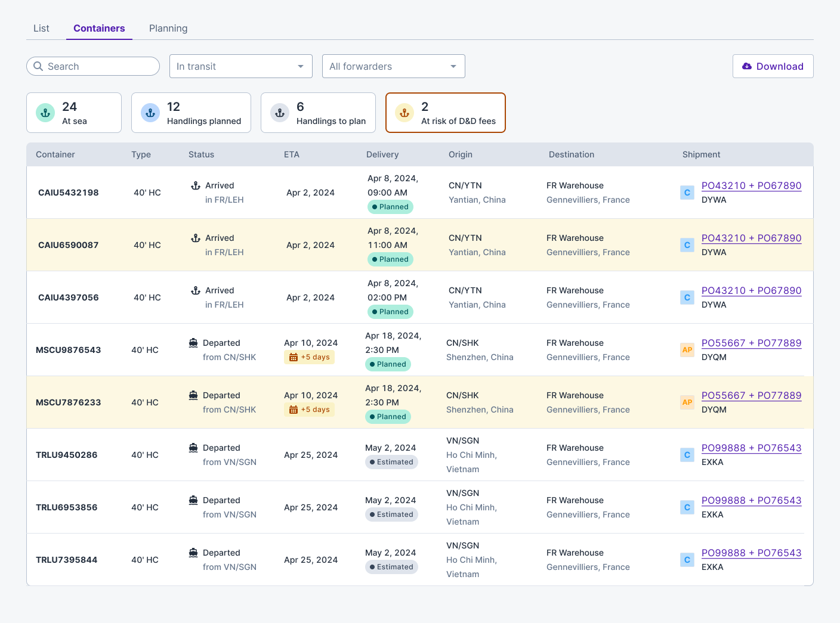Click the ship icon in the MSCU9876543 row
Image resolution: width=840 pixels, height=623 pixels.
tap(193, 343)
